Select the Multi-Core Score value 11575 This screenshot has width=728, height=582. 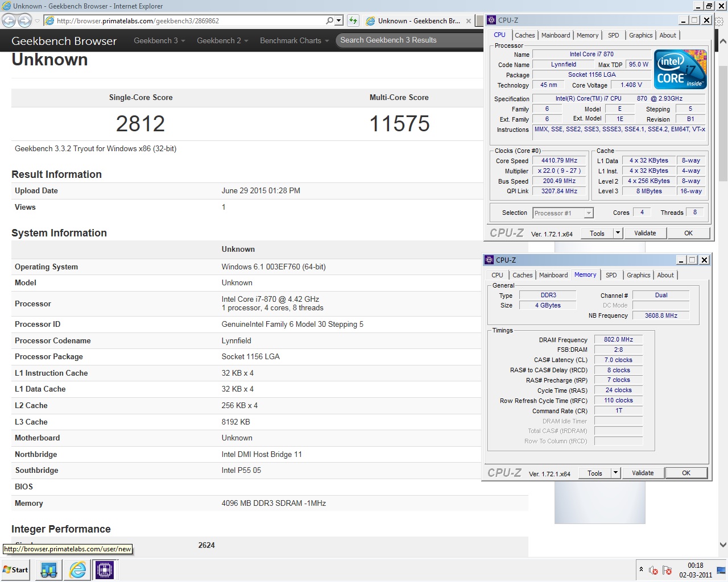pos(399,123)
